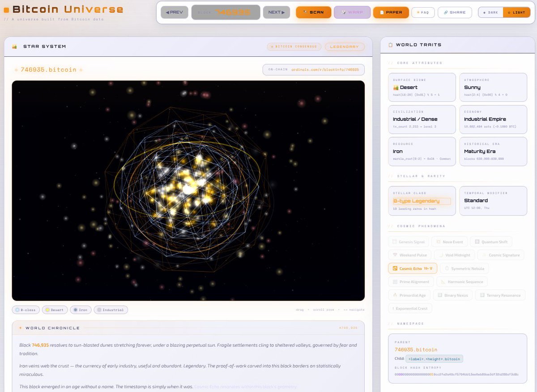The image size is (537, 392).
Task: Click the Binary Nexus phenomenon icon
Action: tap(440, 295)
